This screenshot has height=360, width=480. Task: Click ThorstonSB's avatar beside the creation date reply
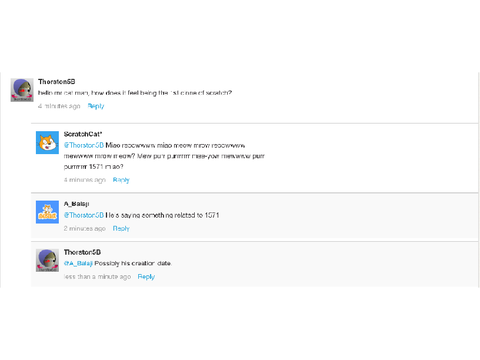(x=47, y=260)
